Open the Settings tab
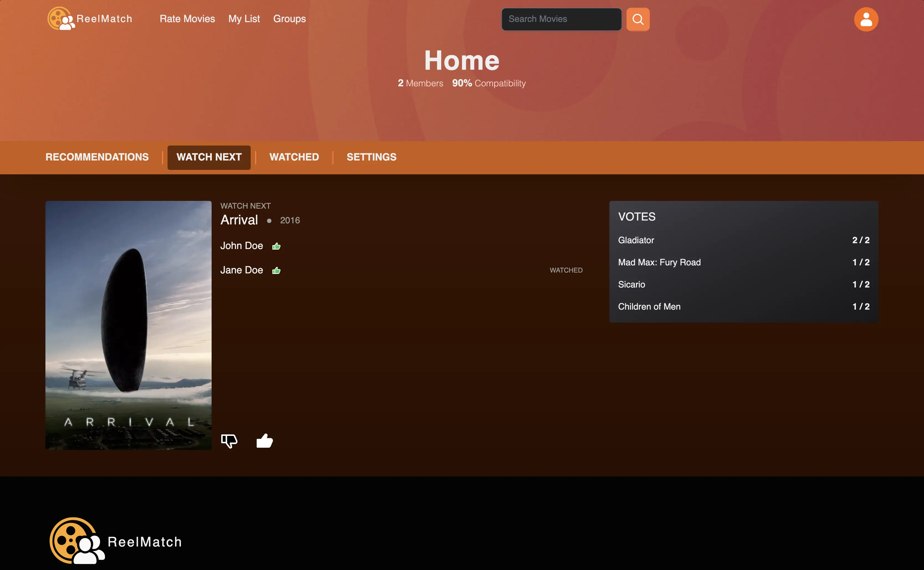The width and height of the screenshot is (924, 570). click(371, 157)
